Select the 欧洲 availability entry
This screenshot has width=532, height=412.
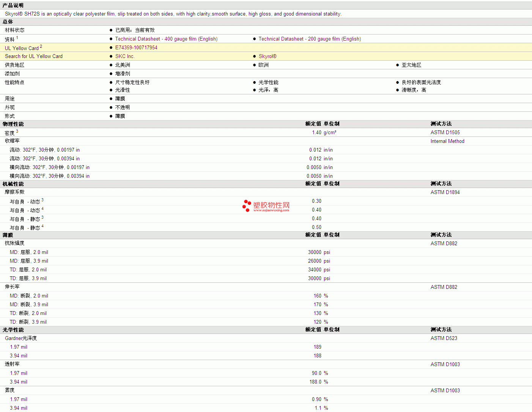pos(264,65)
